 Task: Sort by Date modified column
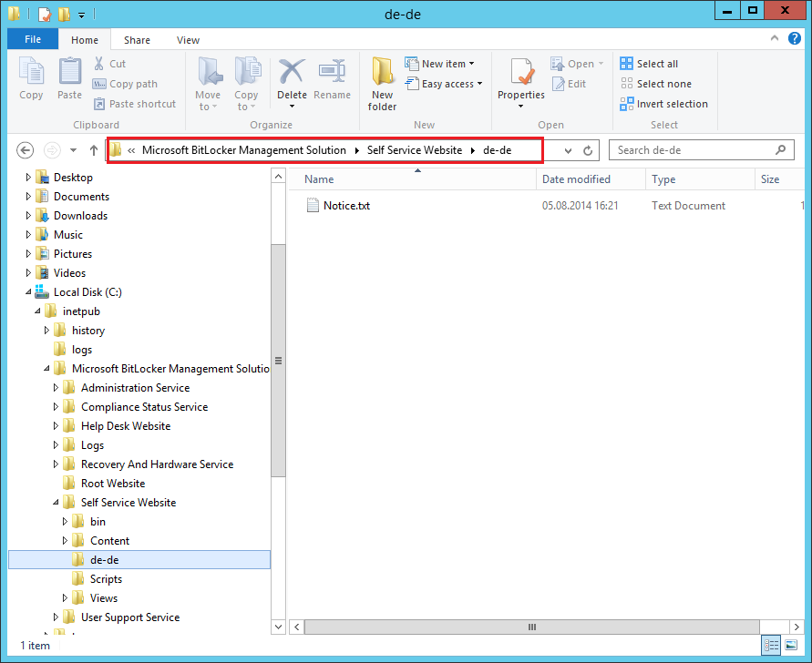click(x=591, y=179)
